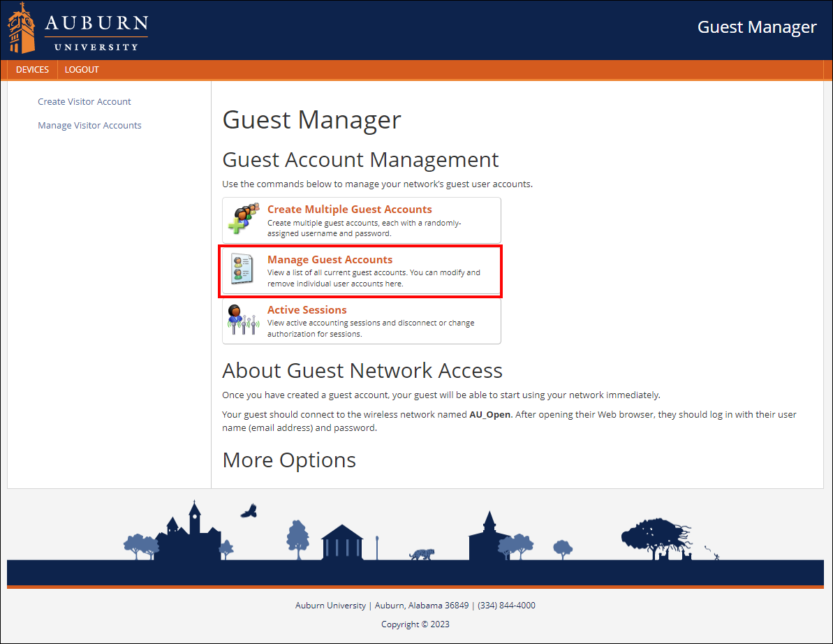This screenshot has height=644, width=833.
Task: Click the Create Multiple Guest Accounts icon
Action: (244, 219)
